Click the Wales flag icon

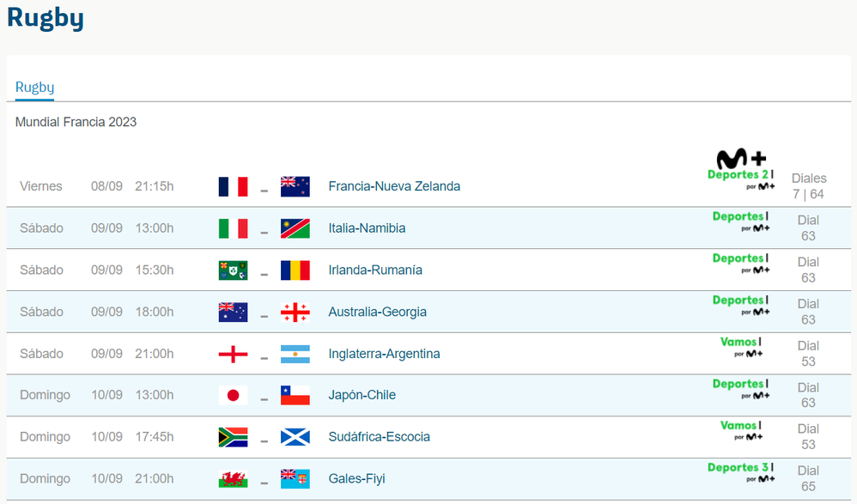(x=233, y=479)
